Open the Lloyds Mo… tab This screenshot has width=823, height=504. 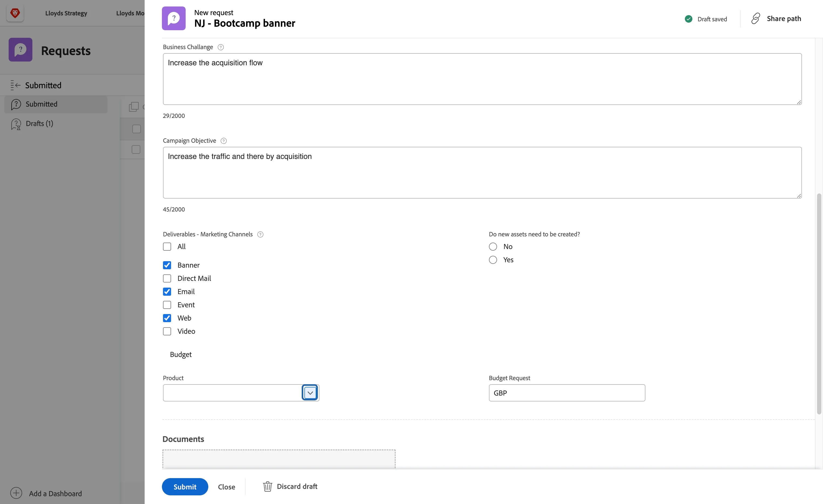(x=130, y=13)
